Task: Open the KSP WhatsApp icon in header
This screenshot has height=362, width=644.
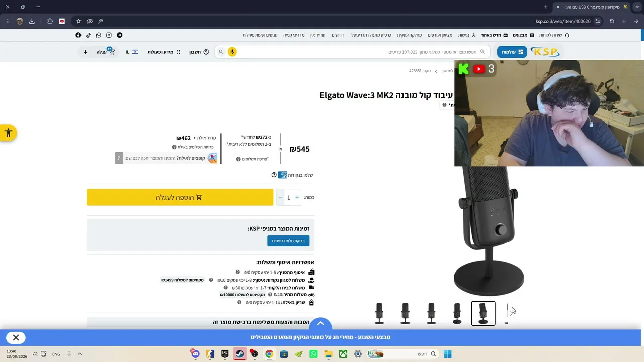Action: coord(98,35)
